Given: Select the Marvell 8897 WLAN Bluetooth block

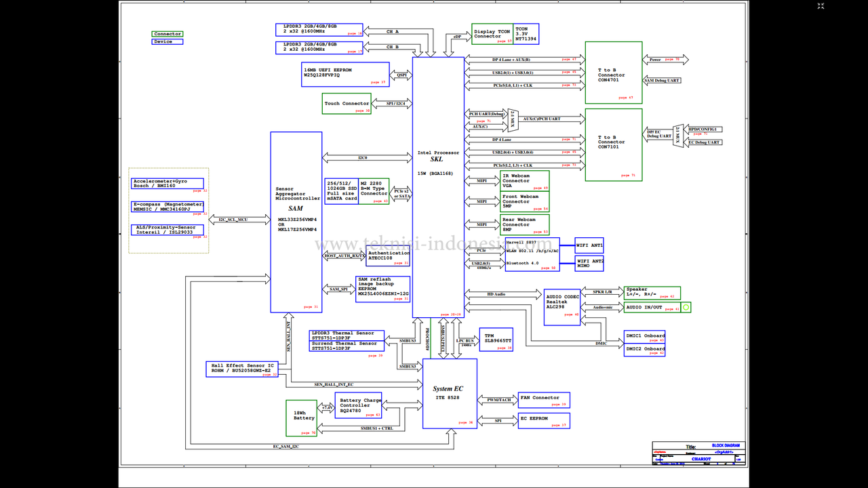Looking at the screenshot, I should [532, 254].
